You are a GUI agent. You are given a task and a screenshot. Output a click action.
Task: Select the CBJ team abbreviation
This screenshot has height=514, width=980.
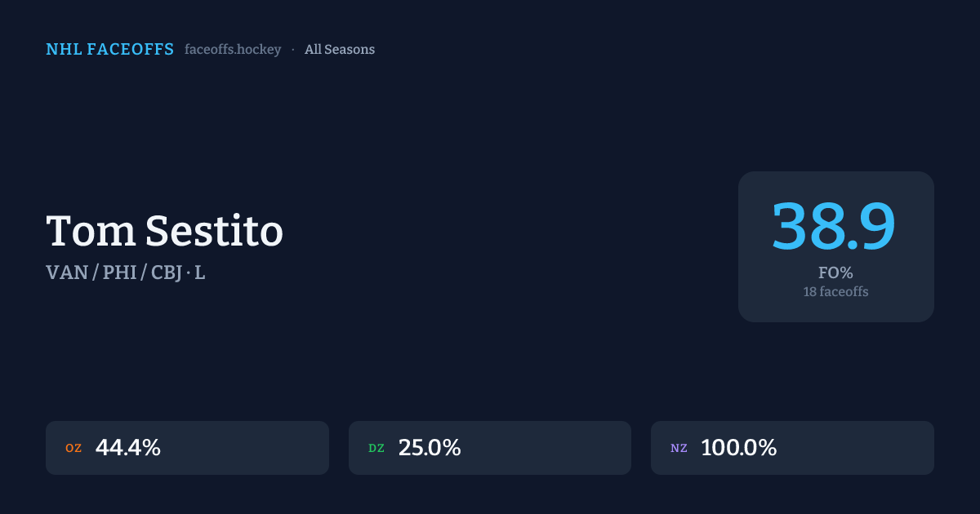pos(167,273)
